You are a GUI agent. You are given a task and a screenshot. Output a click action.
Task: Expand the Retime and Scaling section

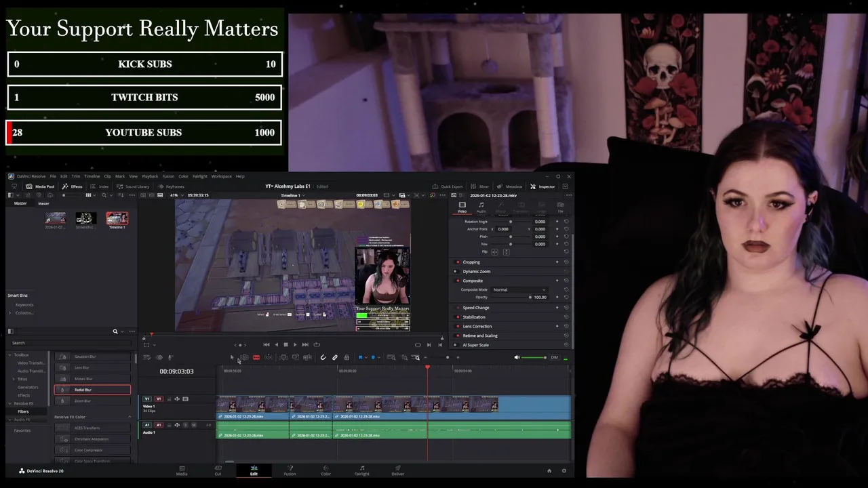(480, 335)
